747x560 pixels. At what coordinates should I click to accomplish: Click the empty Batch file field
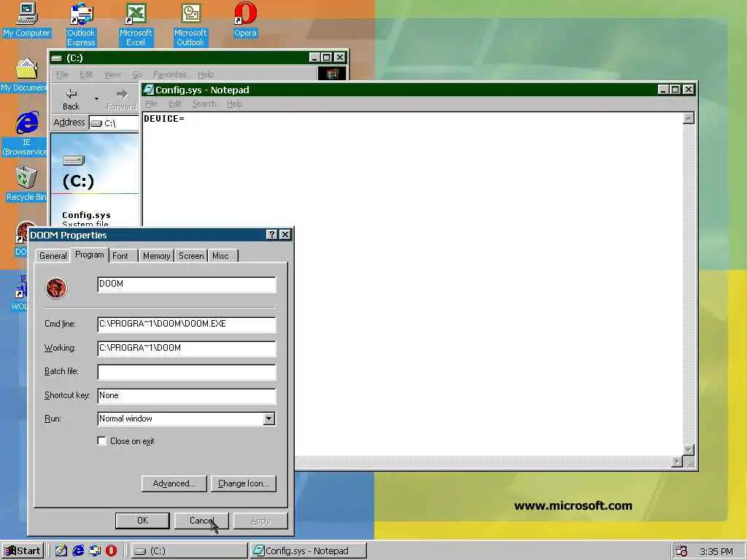point(186,372)
